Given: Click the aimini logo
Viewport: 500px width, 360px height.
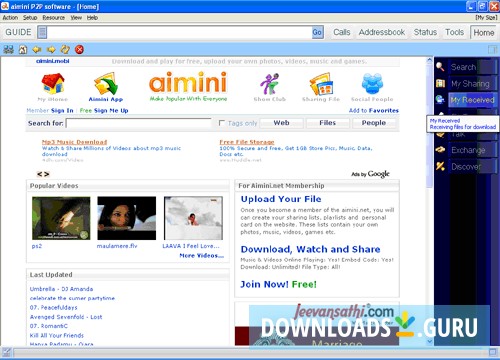Looking at the screenshot, I should [x=188, y=82].
